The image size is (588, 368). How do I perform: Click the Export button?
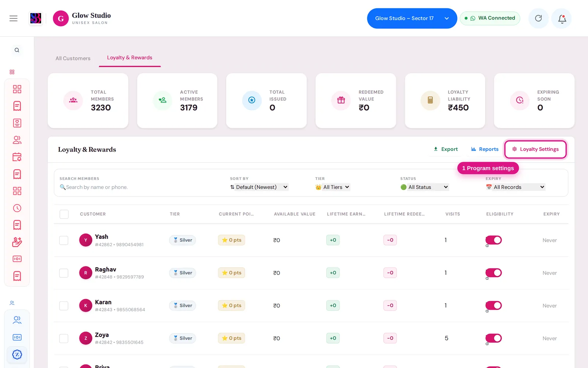[x=446, y=149]
